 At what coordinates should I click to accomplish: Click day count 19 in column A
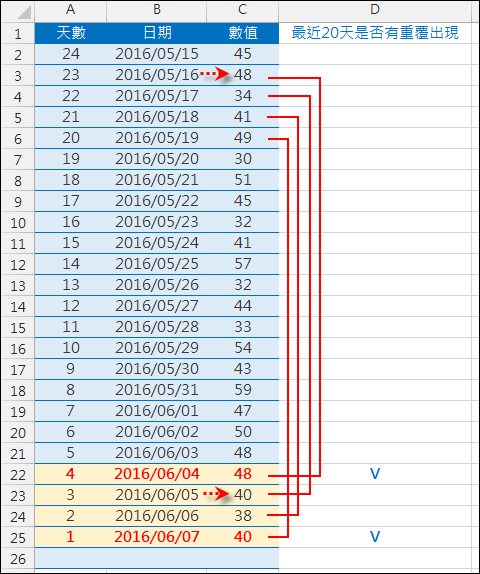click(x=71, y=159)
